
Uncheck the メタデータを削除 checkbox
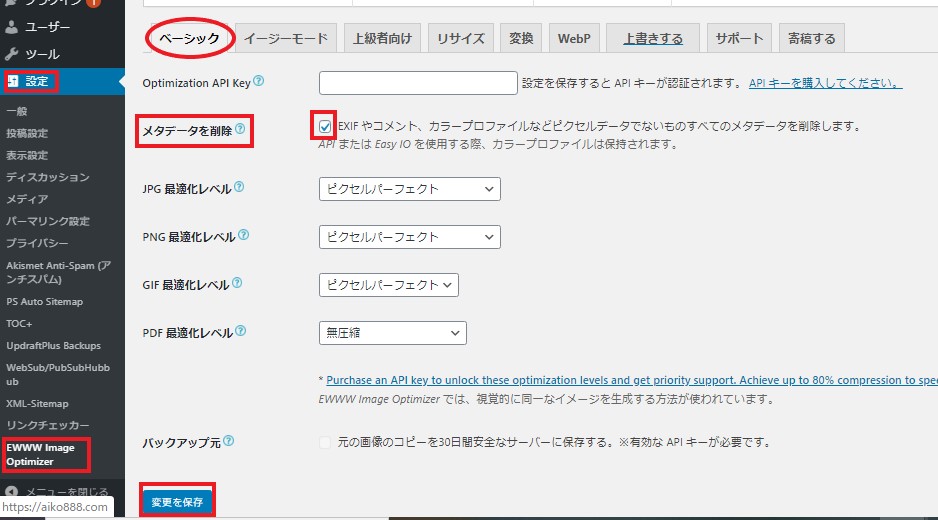pos(325,126)
